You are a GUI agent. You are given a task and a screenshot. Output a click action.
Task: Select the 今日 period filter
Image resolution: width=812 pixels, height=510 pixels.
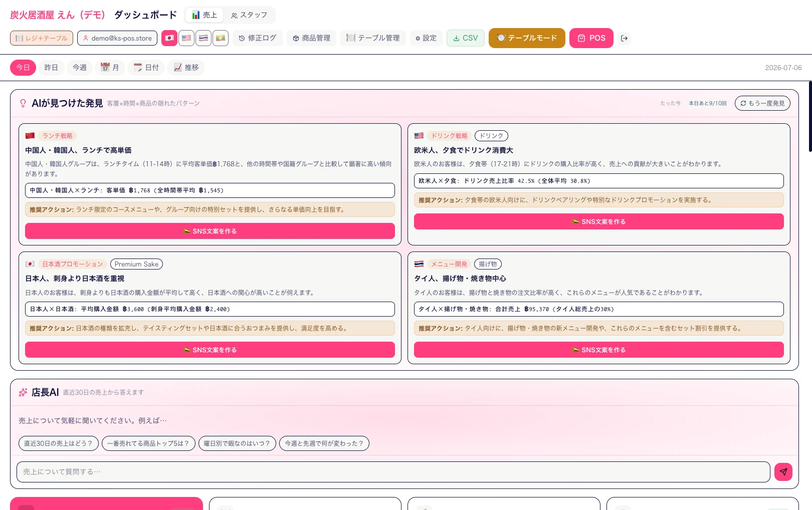point(23,68)
